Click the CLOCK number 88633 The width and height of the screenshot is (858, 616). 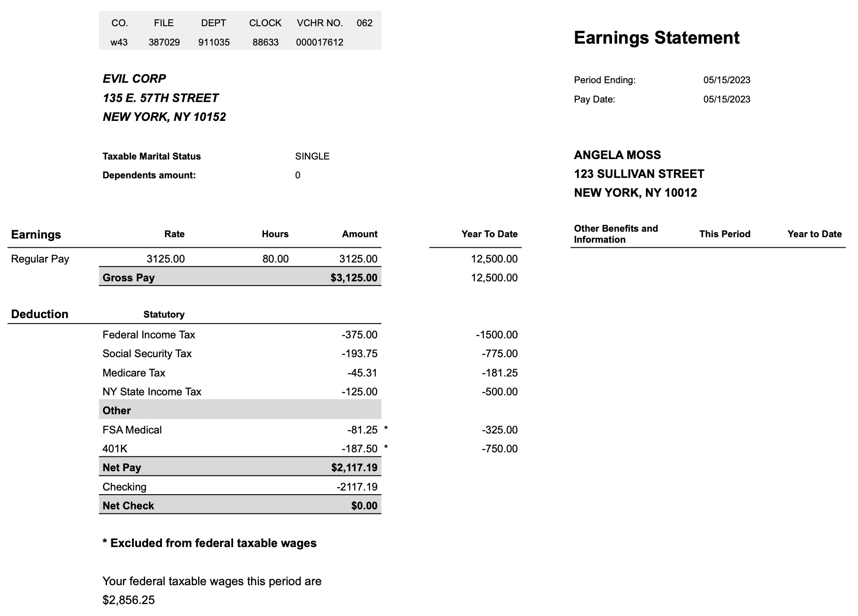coord(265,42)
